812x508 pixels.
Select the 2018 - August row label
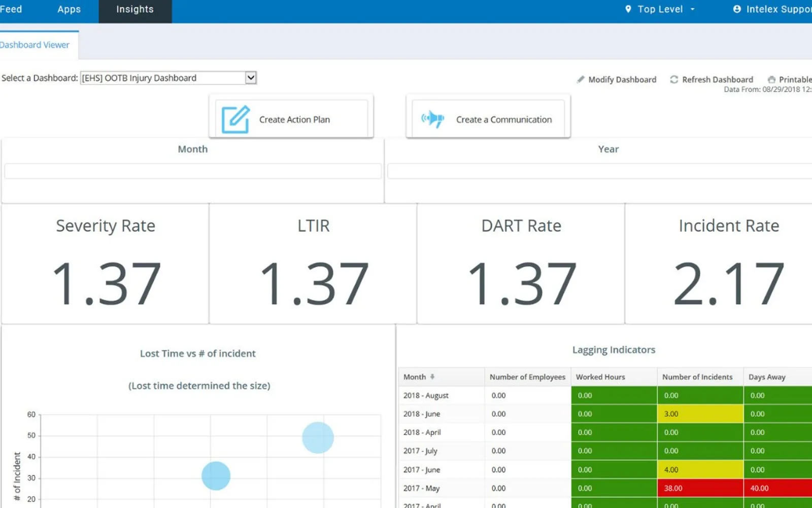(426, 395)
